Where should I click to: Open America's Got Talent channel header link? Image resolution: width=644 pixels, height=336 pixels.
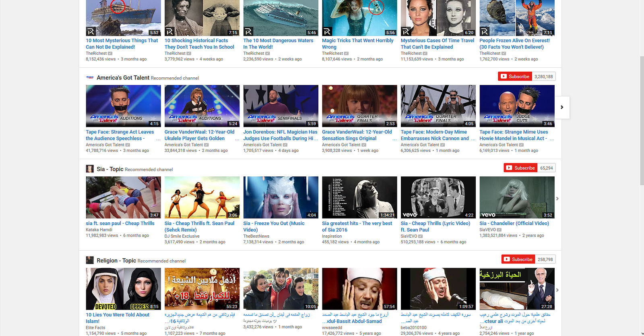pyautogui.click(x=123, y=78)
